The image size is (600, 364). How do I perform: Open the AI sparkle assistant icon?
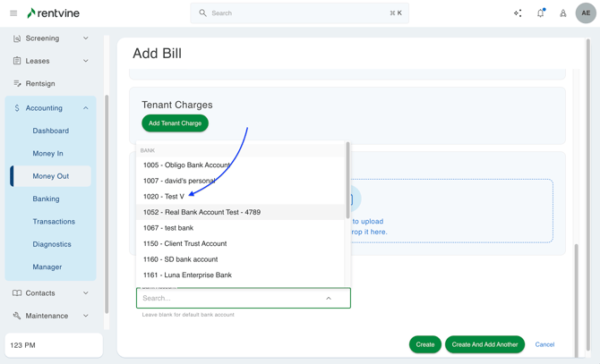pyautogui.click(x=518, y=13)
